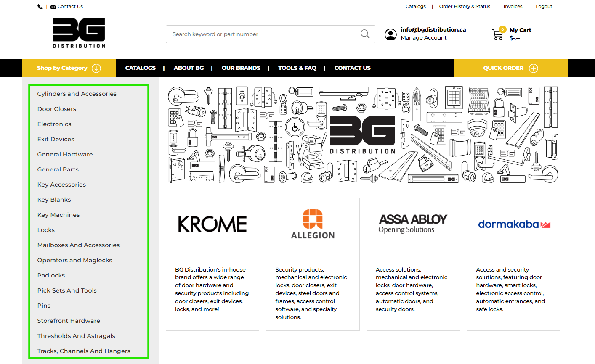Click the dormakaba card description text

pyautogui.click(x=511, y=289)
